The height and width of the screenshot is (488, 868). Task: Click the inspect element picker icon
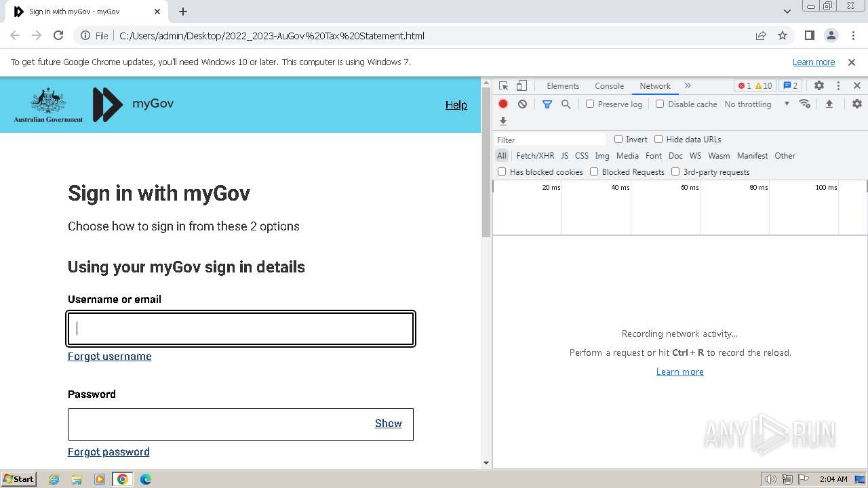pos(503,86)
